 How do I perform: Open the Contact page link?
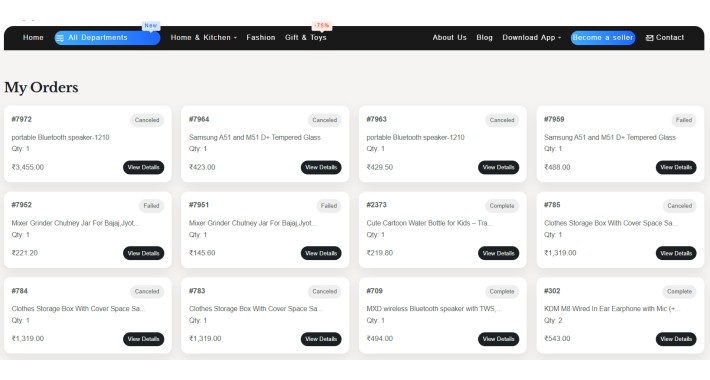(x=665, y=38)
